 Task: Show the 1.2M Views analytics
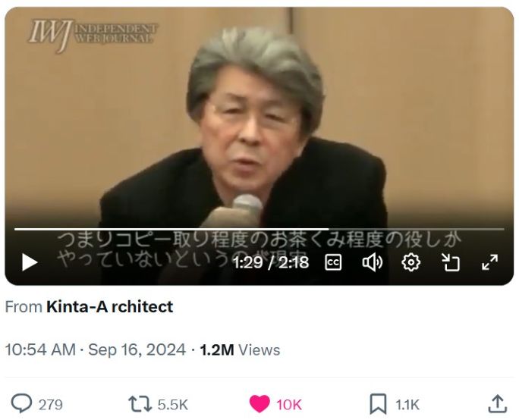(x=240, y=350)
